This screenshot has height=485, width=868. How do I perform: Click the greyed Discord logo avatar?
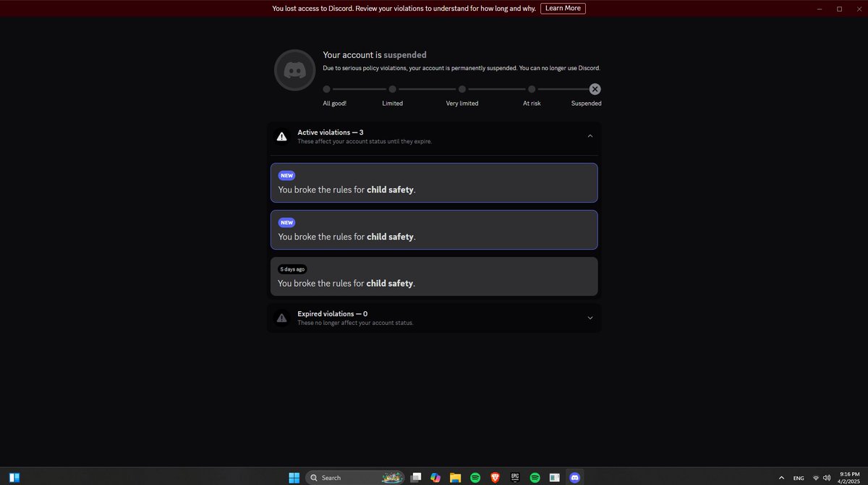coord(294,70)
